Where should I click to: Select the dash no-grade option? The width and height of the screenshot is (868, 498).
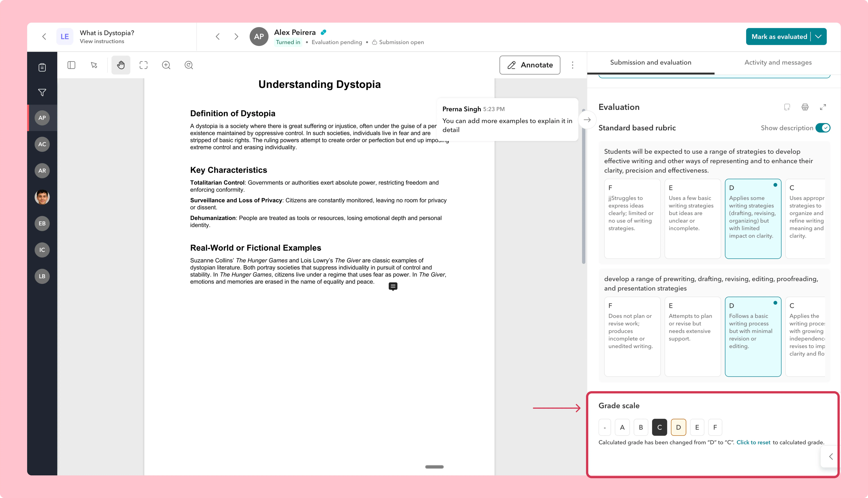[605, 427]
